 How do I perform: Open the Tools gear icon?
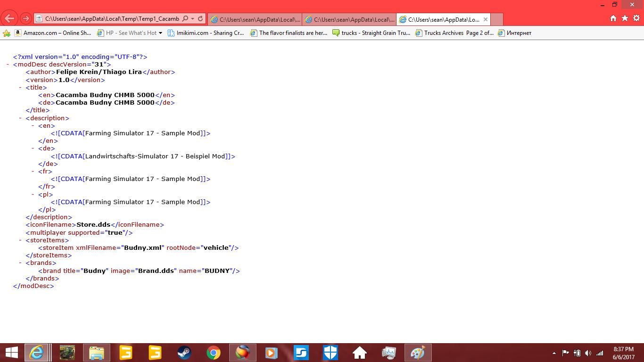coord(636,18)
